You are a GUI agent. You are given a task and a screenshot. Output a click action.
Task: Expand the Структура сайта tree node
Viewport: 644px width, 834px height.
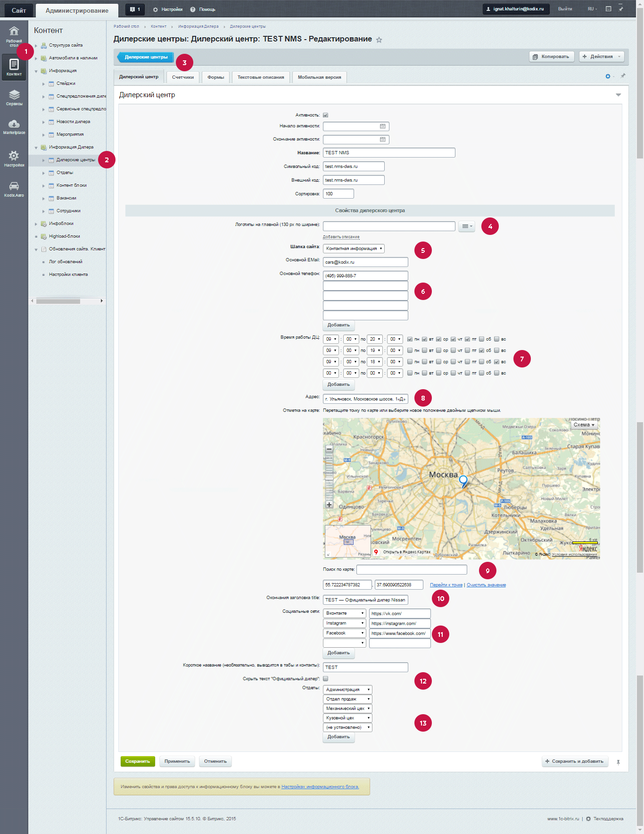[x=36, y=46]
